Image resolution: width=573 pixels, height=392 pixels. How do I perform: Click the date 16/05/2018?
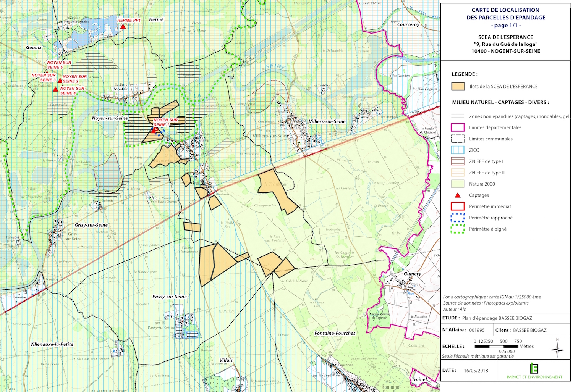pyautogui.click(x=476, y=371)
